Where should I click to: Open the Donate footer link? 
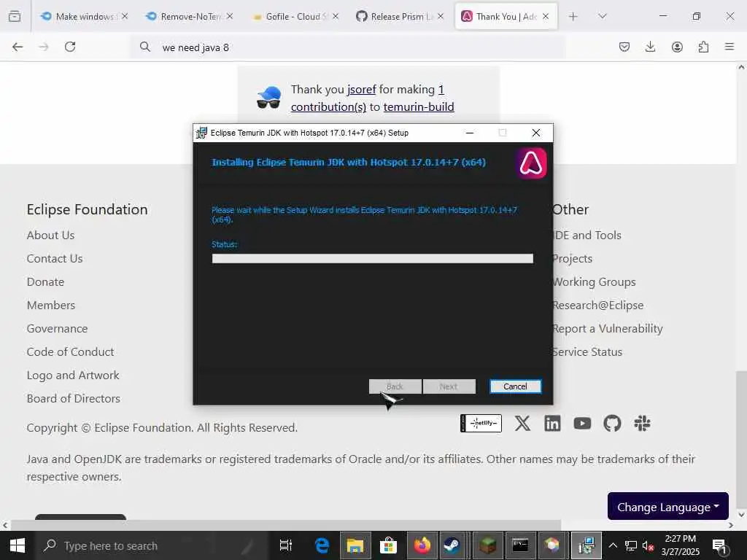(x=45, y=282)
